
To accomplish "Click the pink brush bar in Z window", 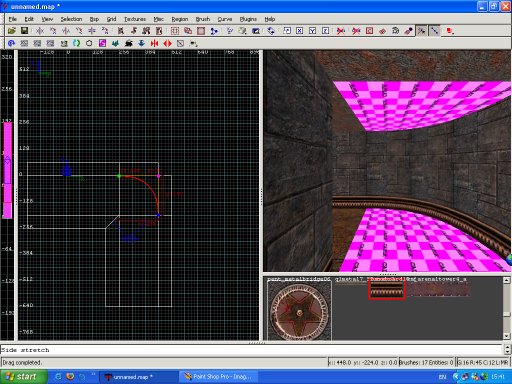I will point(8,170).
